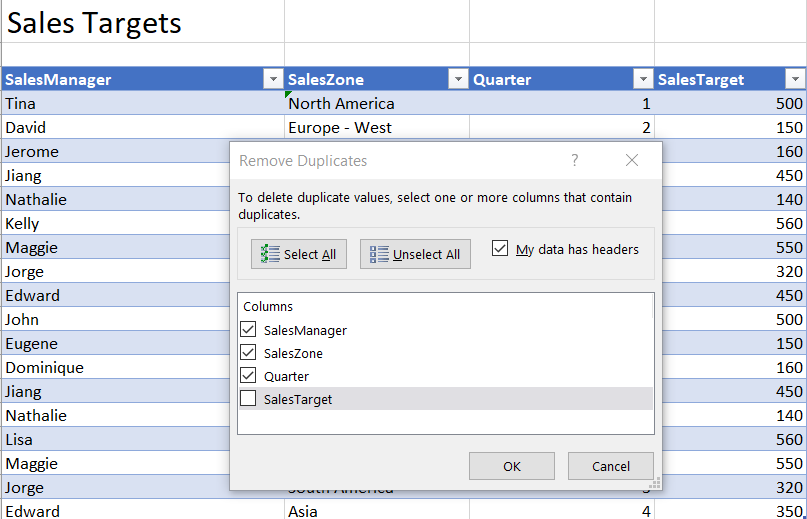
Task: Select the SalesTarget value in John's row
Action: [x=734, y=319]
